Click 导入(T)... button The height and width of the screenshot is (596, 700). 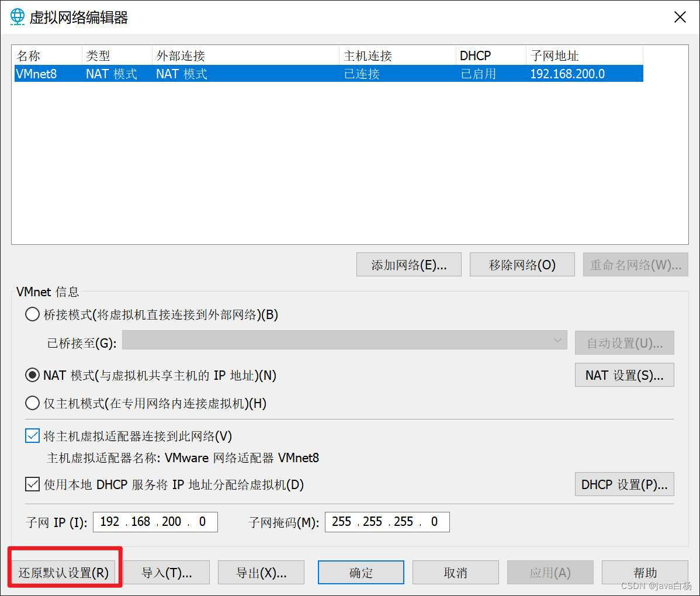click(167, 573)
